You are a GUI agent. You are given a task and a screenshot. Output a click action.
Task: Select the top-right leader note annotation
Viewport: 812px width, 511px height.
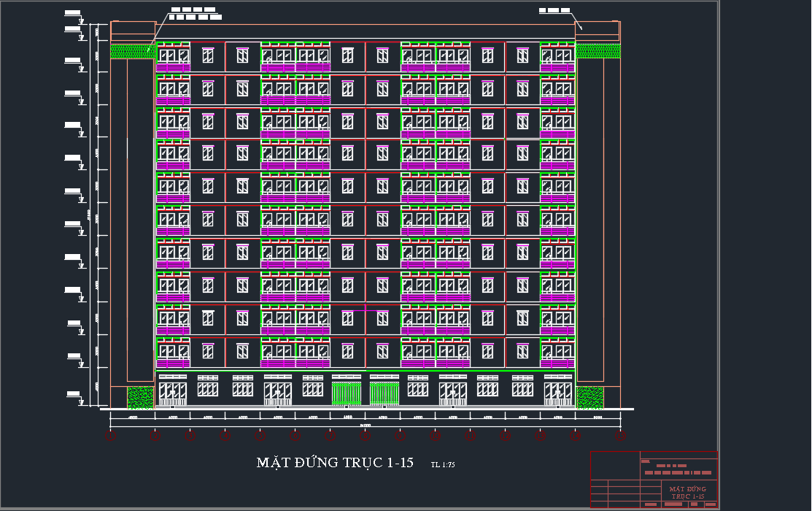coord(554,10)
